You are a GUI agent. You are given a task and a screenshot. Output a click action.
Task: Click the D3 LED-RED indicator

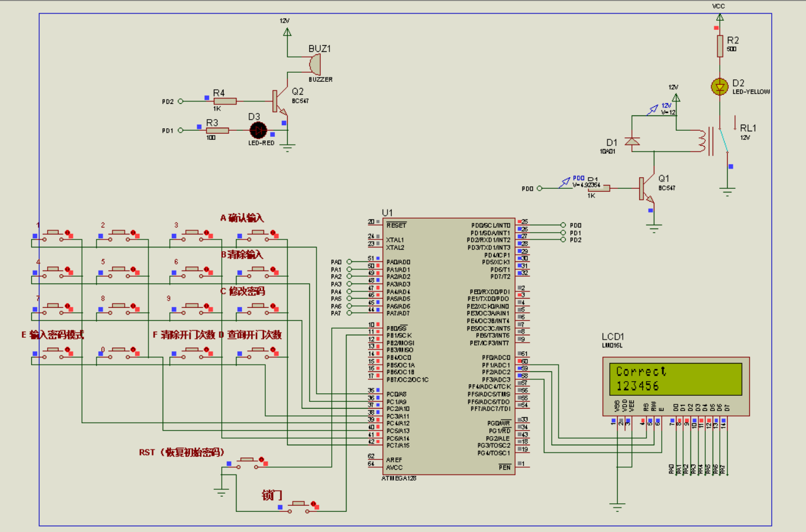[x=258, y=129]
